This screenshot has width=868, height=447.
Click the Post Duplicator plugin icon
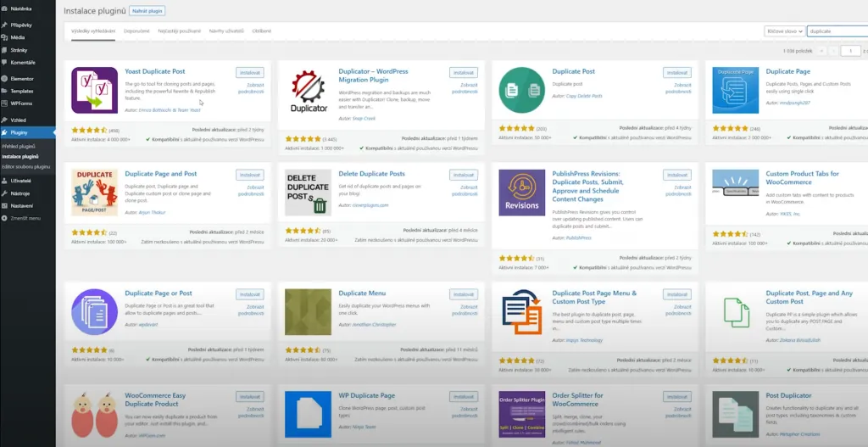tap(735, 414)
